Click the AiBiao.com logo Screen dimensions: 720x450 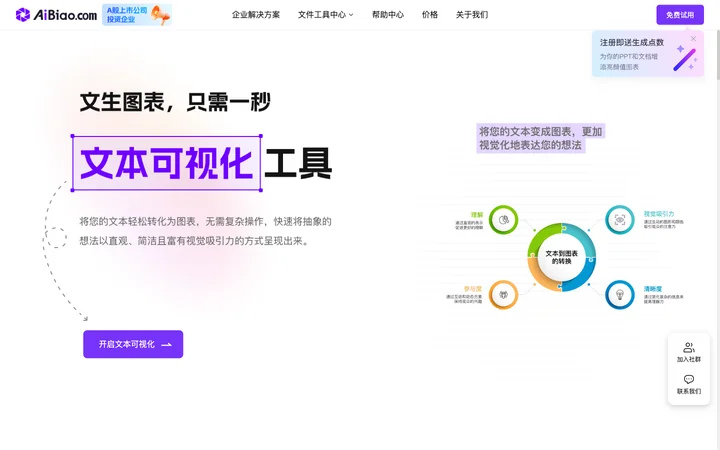coord(56,15)
